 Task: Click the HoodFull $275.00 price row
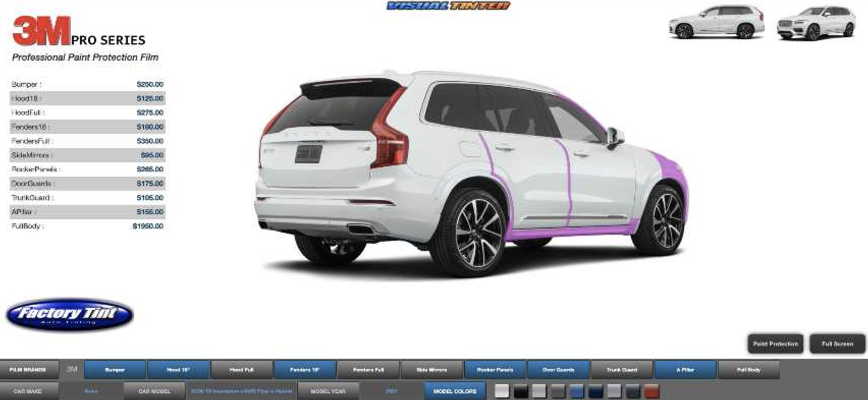(x=88, y=112)
